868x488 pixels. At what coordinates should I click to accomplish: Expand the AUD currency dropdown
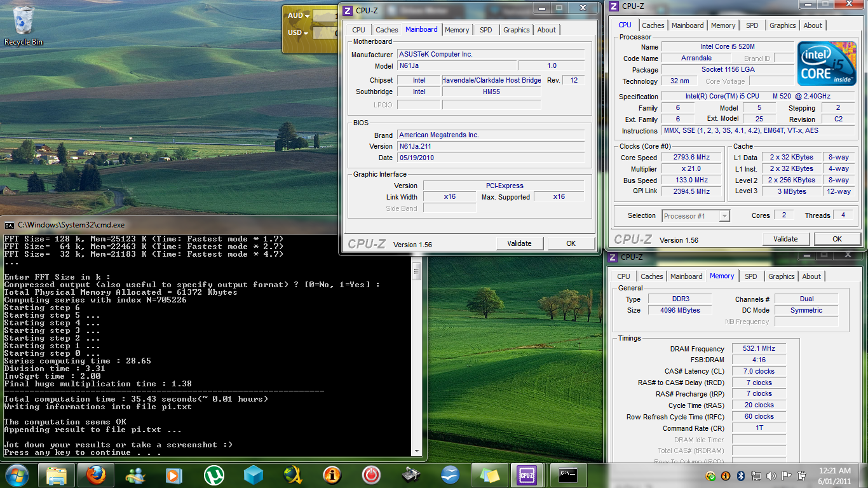pos(299,16)
